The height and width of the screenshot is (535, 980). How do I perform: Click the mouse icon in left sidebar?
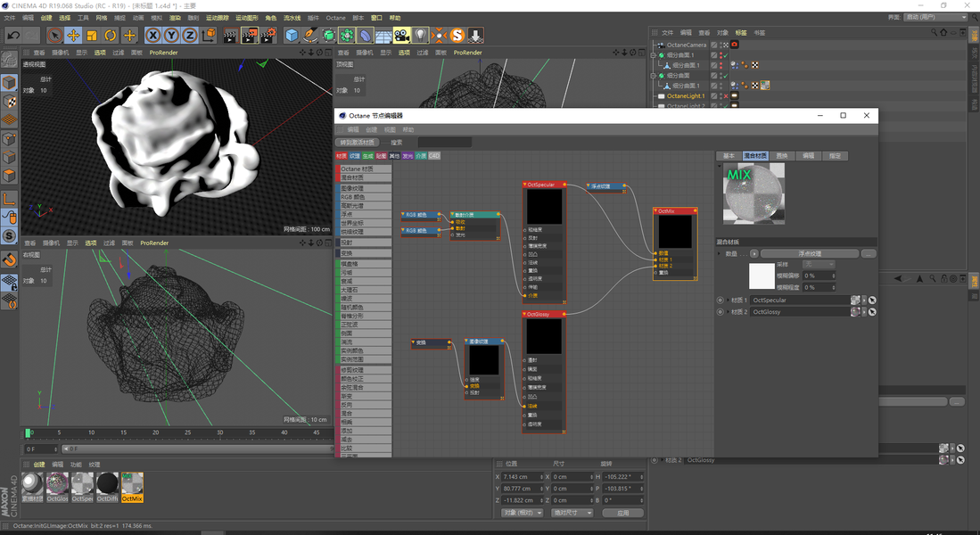(x=9, y=217)
